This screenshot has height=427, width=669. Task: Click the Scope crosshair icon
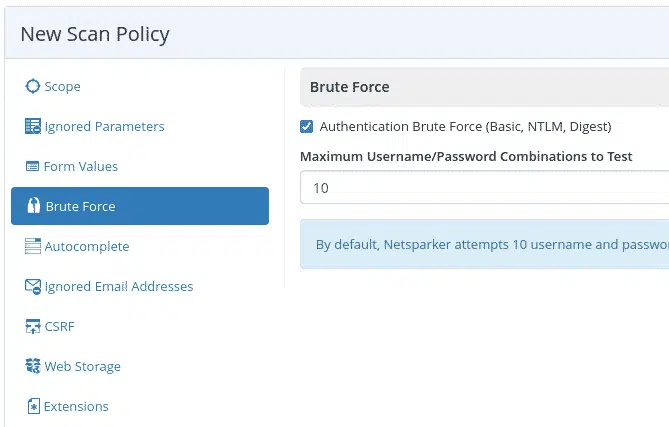pyautogui.click(x=32, y=86)
